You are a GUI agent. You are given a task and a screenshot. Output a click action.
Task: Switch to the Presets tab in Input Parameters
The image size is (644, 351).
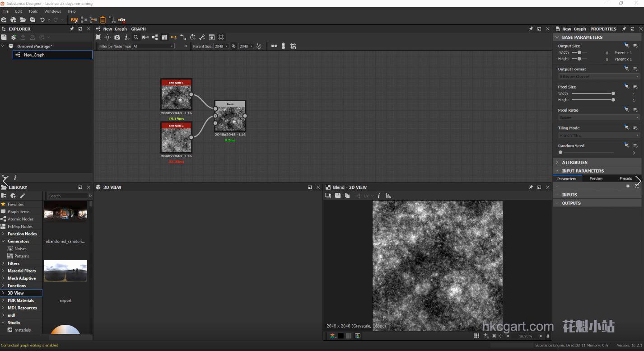(625, 178)
